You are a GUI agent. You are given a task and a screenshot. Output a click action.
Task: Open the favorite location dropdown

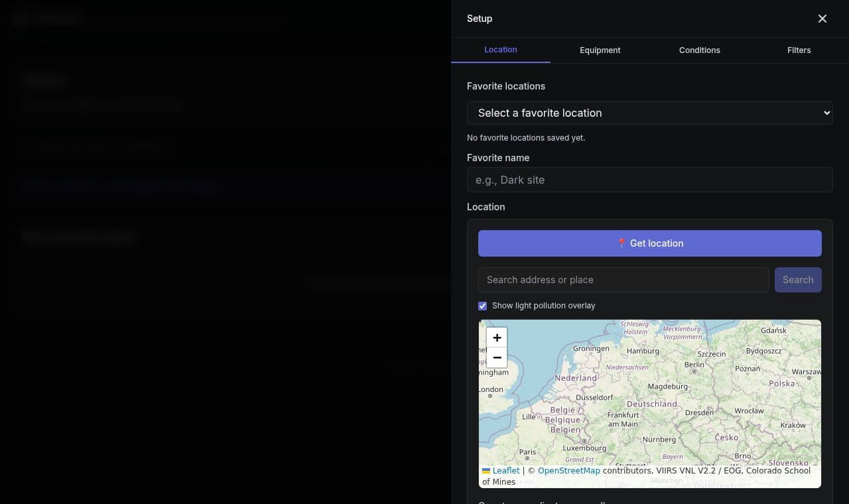click(x=650, y=113)
